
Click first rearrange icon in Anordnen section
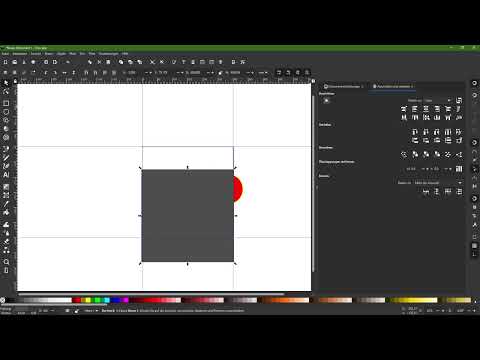(x=404, y=155)
